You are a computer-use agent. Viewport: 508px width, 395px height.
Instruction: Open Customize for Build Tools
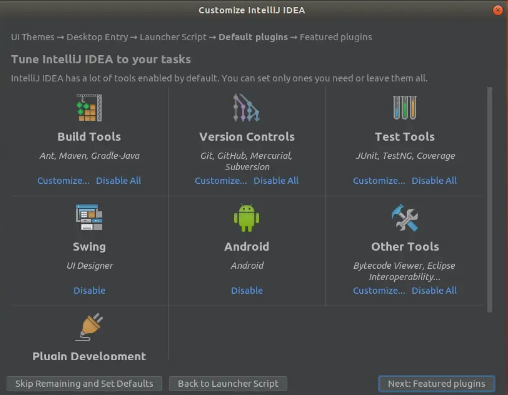click(x=63, y=181)
